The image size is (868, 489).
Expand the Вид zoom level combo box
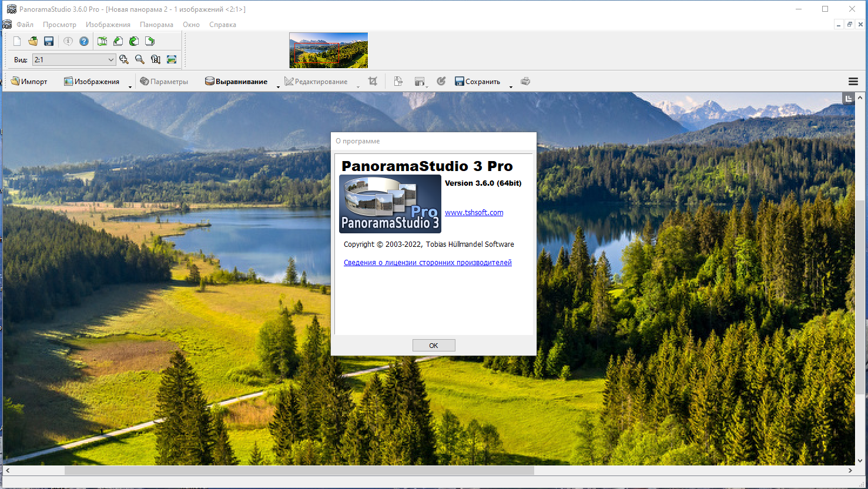(110, 59)
